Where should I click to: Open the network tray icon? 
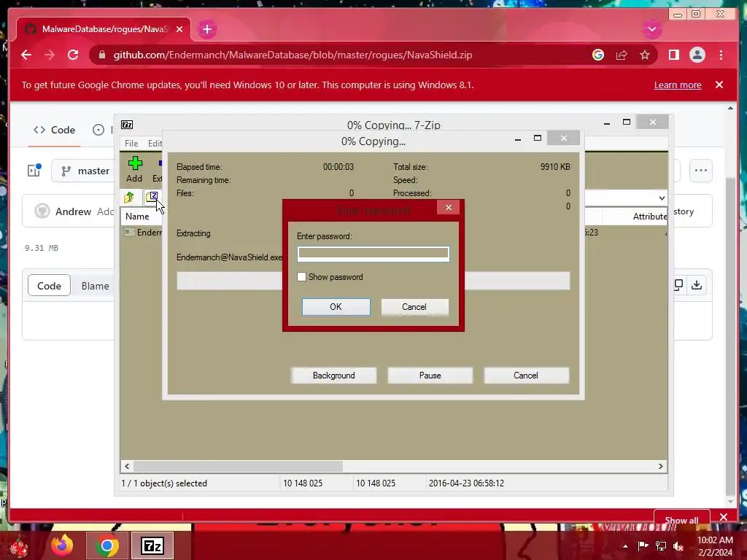coord(661,546)
